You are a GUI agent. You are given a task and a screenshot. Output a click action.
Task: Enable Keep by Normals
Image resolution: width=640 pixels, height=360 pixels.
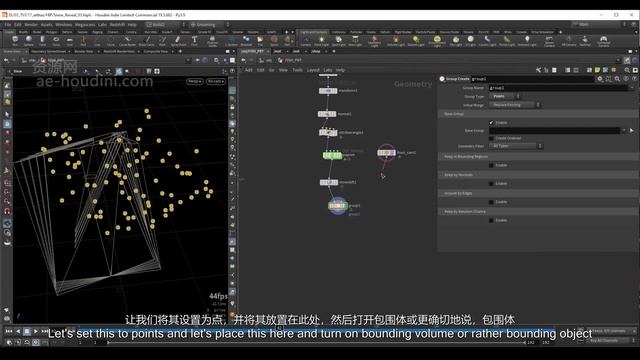[x=491, y=184]
